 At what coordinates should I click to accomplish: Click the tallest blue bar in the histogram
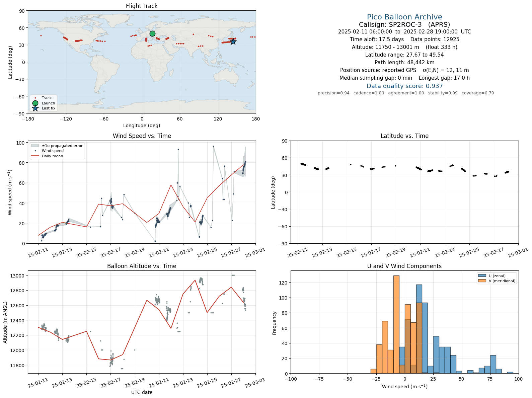(419, 329)
